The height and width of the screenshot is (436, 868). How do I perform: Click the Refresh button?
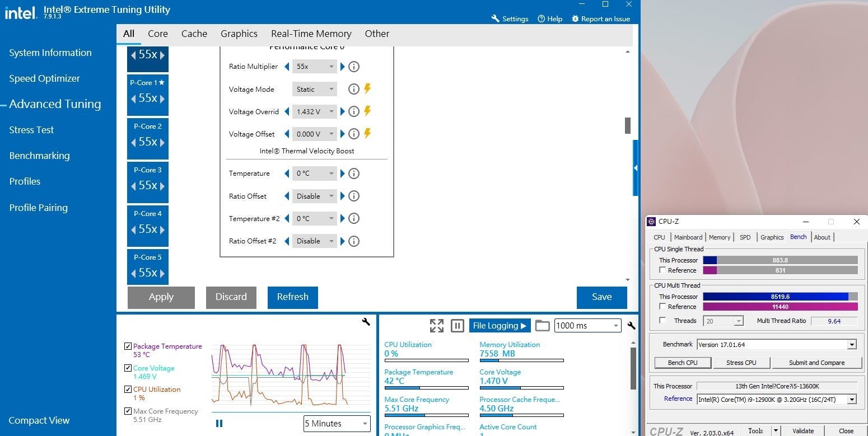pos(293,297)
